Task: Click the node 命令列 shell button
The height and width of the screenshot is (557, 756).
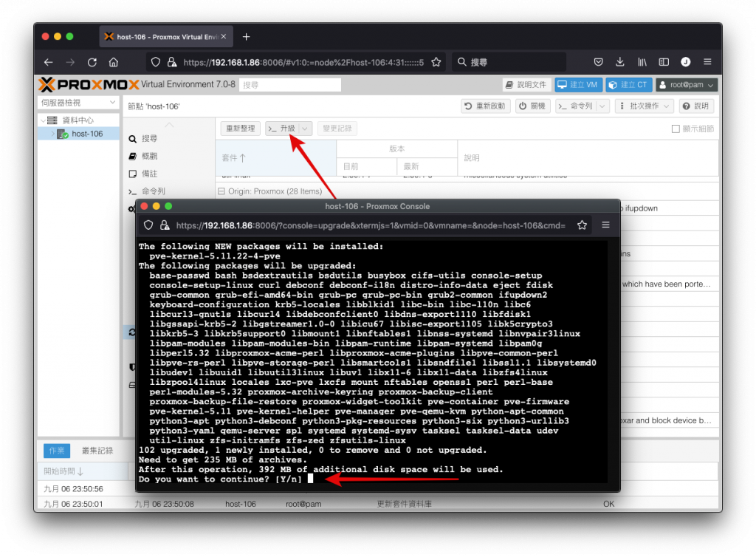Action: [576, 106]
